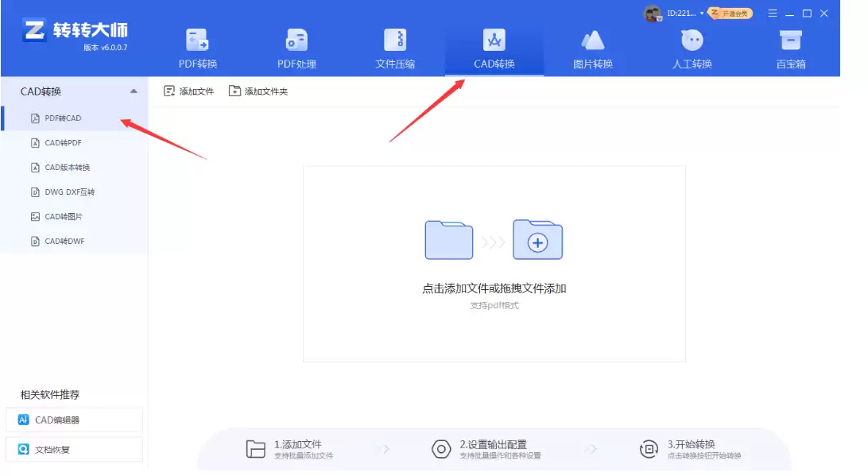Open the hamburger main menu

click(773, 14)
